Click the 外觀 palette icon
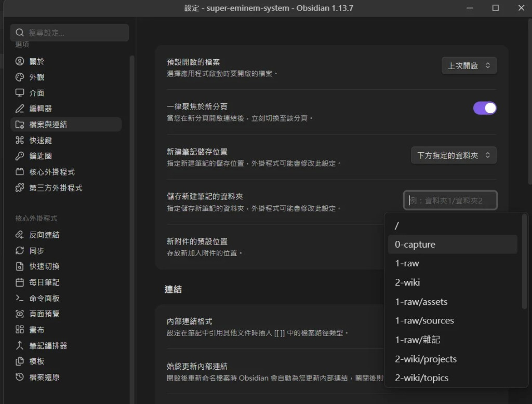The image size is (532, 404). click(x=20, y=77)
